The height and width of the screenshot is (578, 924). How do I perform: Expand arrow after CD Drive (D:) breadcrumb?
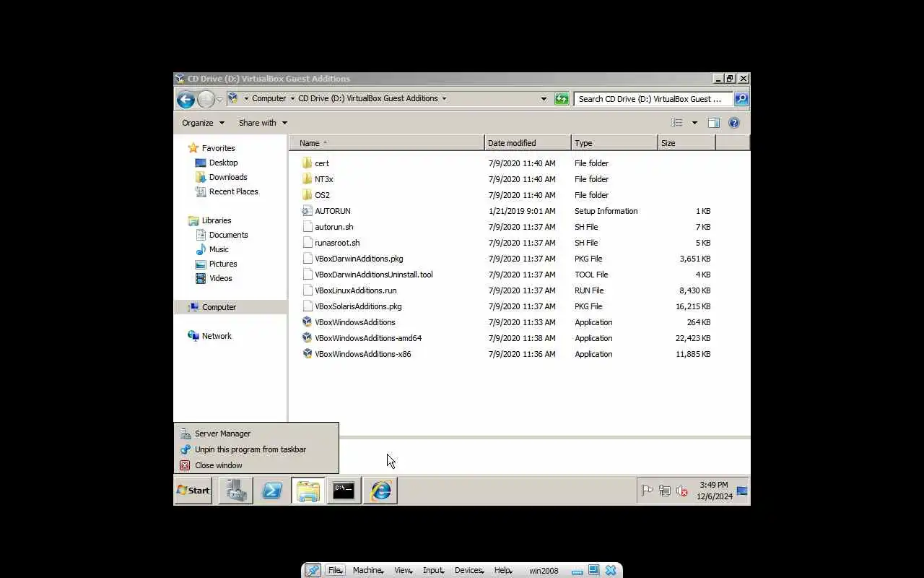point(444,98)
